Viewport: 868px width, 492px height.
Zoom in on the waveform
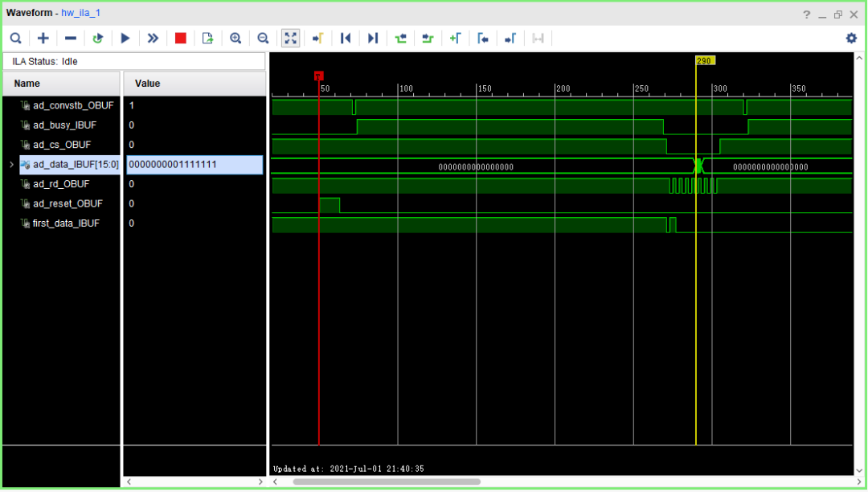(x=235, y=39)
